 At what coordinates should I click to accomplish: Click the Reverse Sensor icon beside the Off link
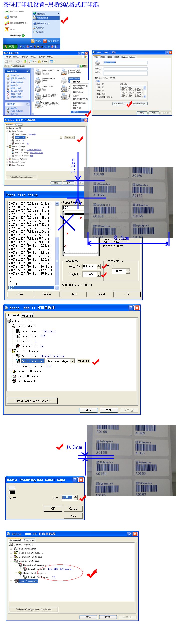(x=19, y=366)
